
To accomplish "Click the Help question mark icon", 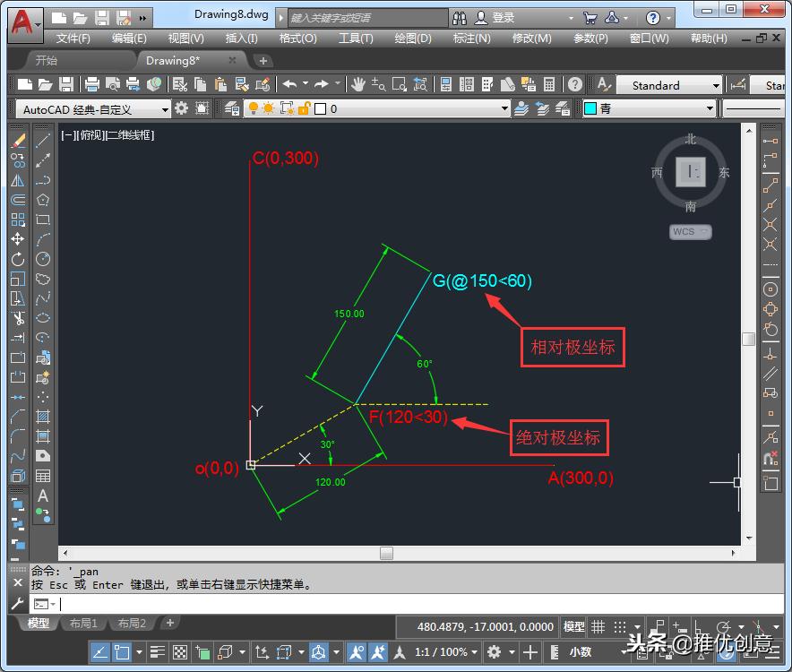I will coord(576,85).
